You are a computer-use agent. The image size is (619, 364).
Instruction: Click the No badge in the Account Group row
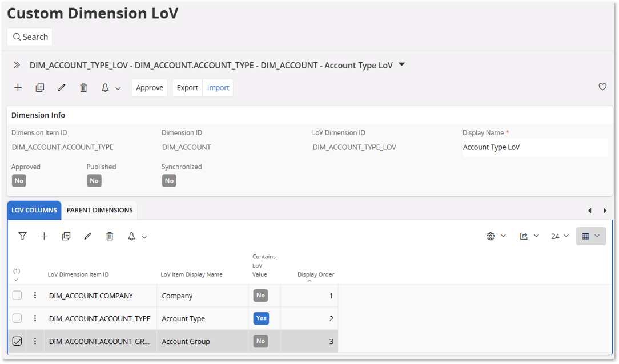260,341
